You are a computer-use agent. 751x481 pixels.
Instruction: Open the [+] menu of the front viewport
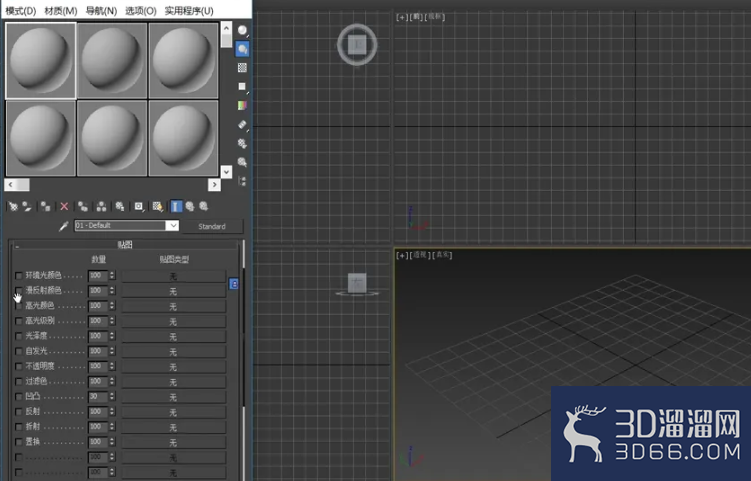(402, 17)
